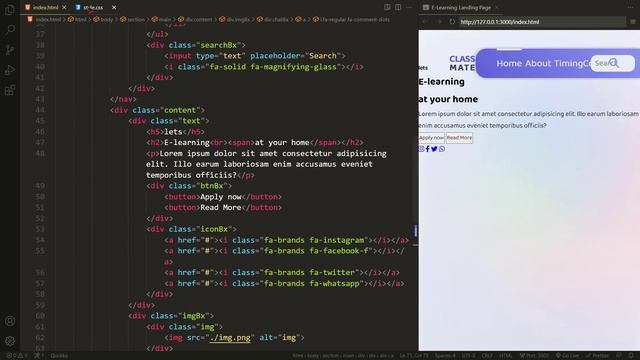Select div.content breadcrumb segment
The height and width of the screenshot is (360, 640).
pos(196,19)
